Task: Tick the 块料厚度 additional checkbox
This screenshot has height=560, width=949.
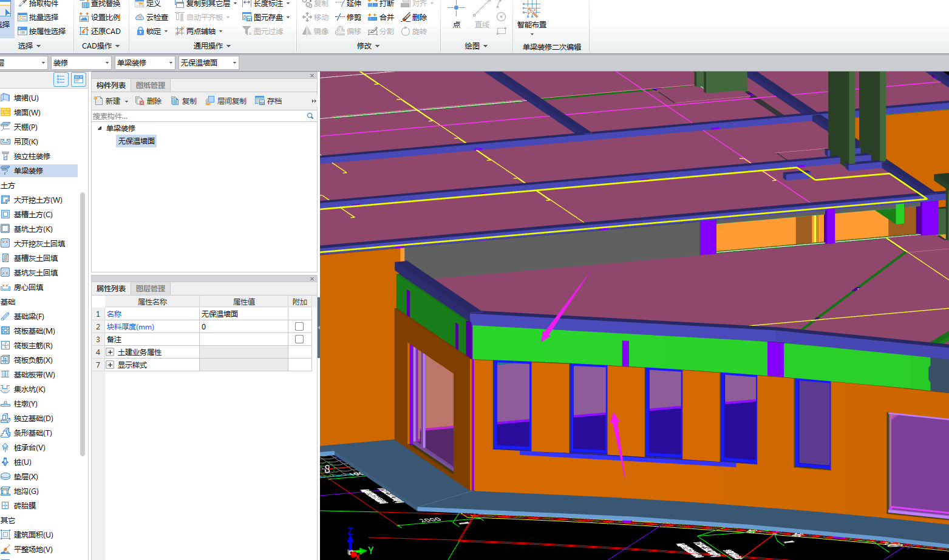Action: tap(299, 326)
